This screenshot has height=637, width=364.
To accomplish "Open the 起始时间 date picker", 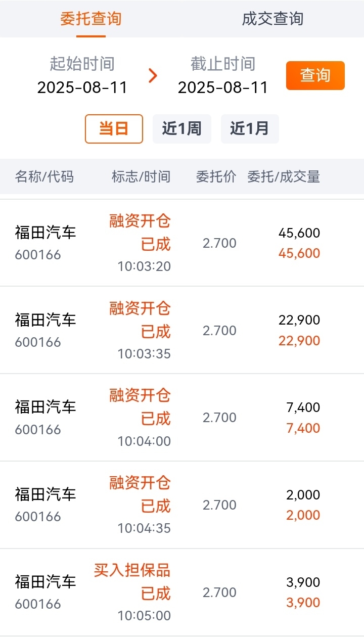I will point(82,76).
